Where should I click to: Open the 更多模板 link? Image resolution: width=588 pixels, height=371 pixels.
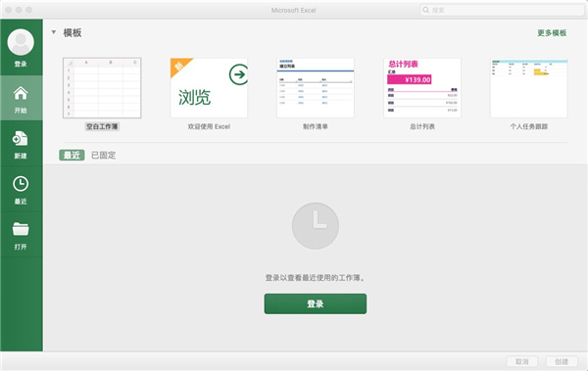pyautogui.click(x=552, y=33)
